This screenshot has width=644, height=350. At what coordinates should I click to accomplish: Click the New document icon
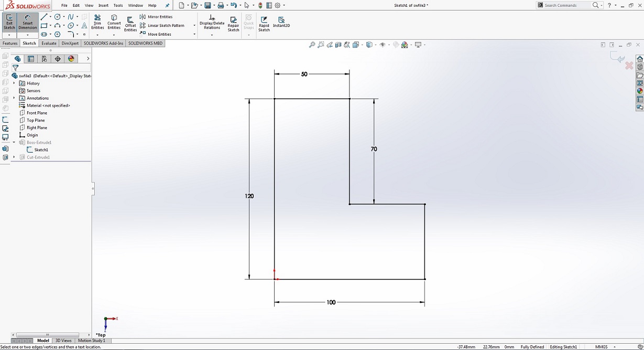click(181, 5)
